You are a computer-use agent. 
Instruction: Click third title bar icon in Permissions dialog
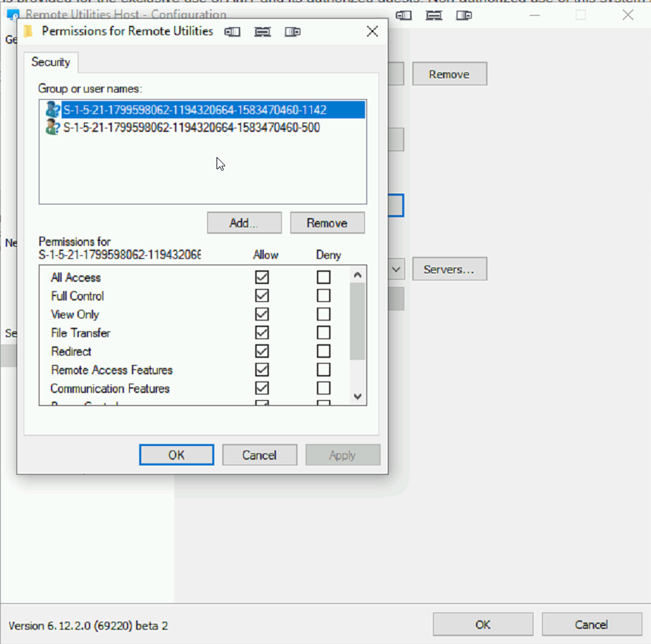coord(293,32)
